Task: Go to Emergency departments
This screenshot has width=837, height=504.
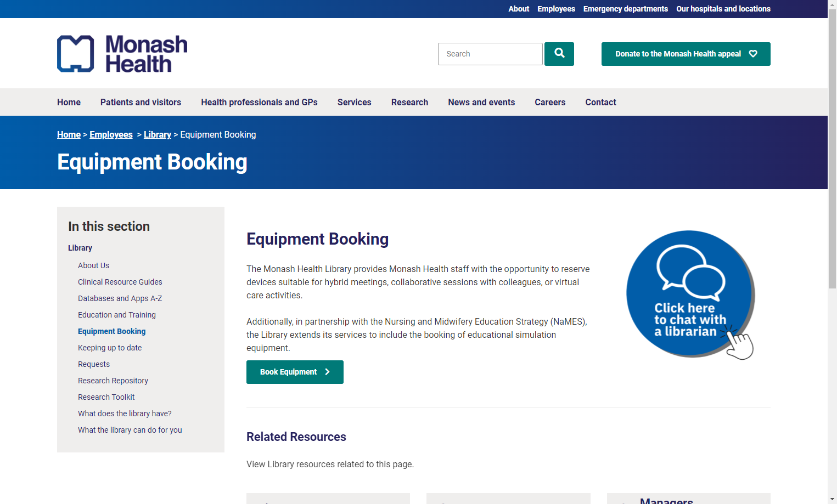Action: click(x=626, y=9)
